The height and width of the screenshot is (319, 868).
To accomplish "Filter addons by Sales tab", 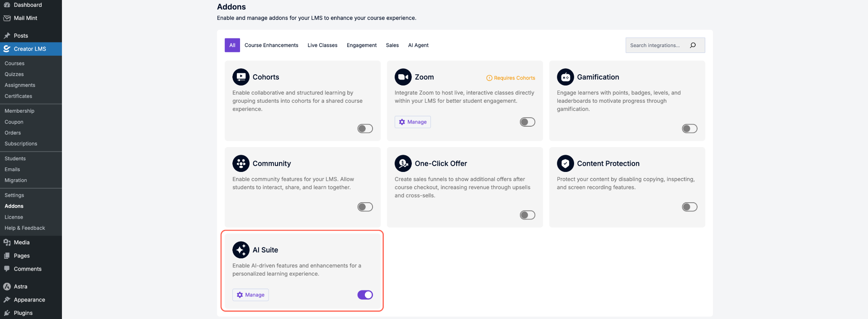I will 392,45.
